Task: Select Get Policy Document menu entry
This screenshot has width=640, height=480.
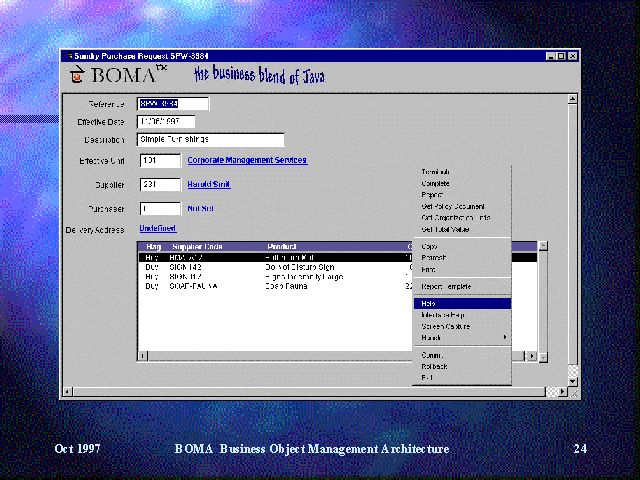Action: (452, 207)
